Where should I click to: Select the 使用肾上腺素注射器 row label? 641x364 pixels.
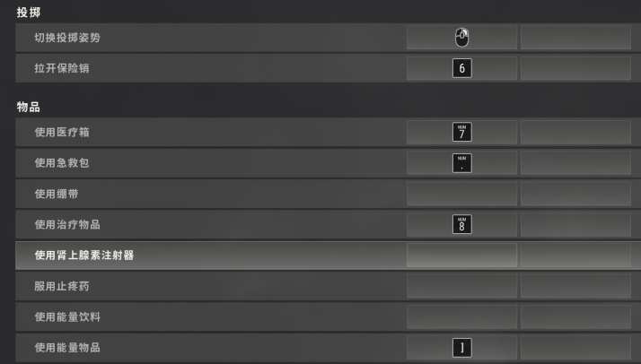[x=90, y=256]
